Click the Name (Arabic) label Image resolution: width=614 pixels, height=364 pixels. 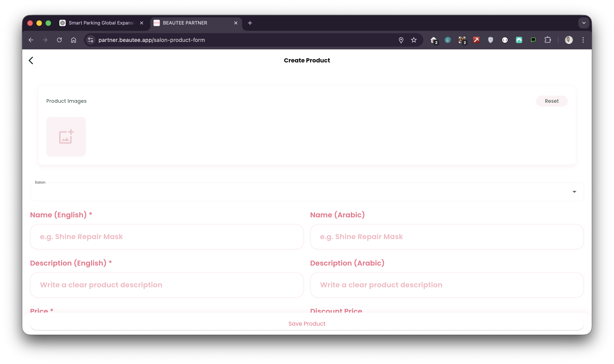click(337, 215)
